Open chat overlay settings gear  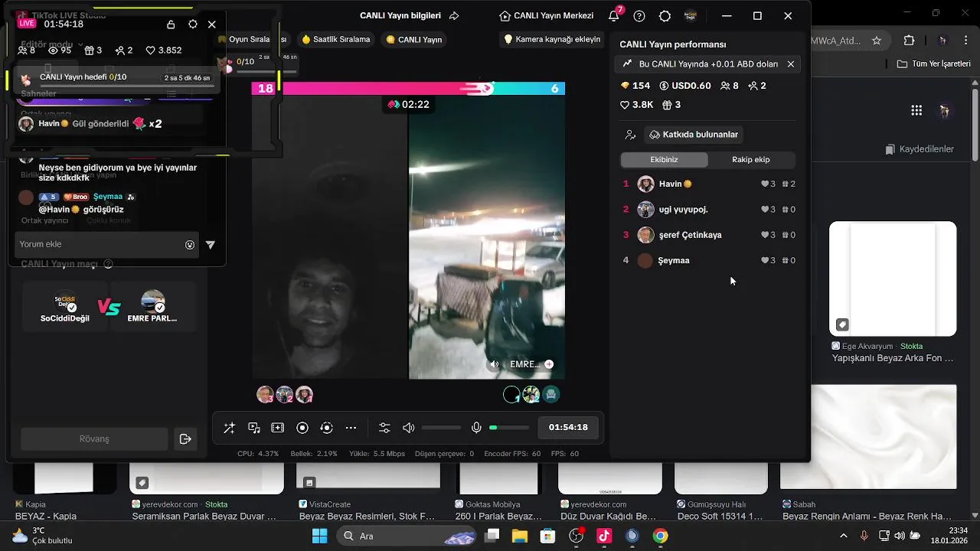(x=193, y=24)
